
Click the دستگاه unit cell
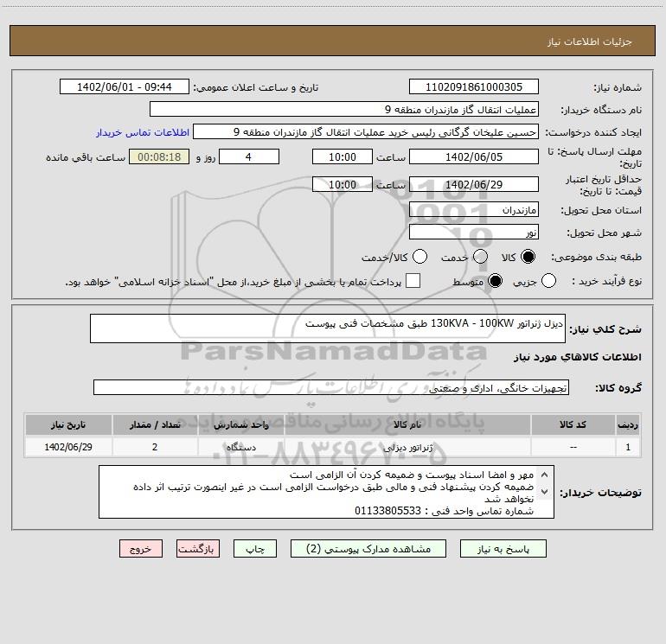[240, 447]
